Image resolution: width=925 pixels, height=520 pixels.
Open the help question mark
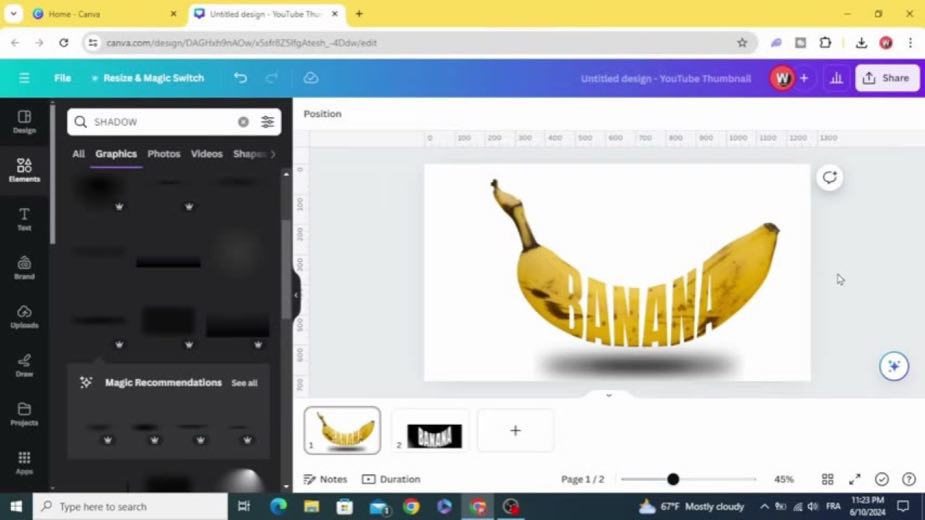click(909, 479)
